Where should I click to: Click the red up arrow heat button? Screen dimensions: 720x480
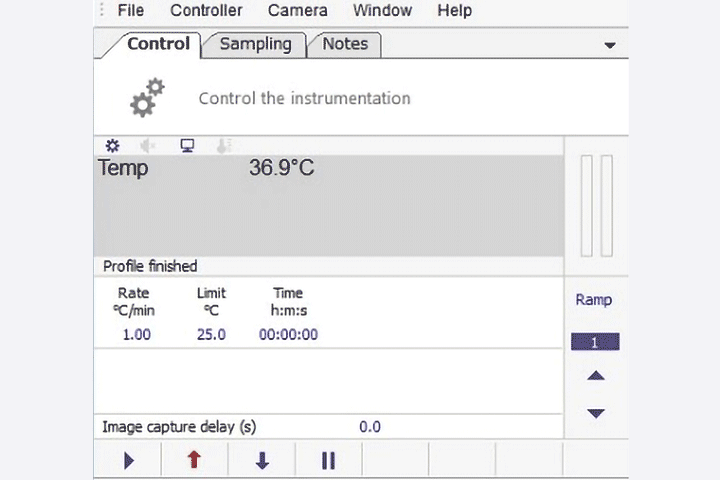click(x=194, y=460)
